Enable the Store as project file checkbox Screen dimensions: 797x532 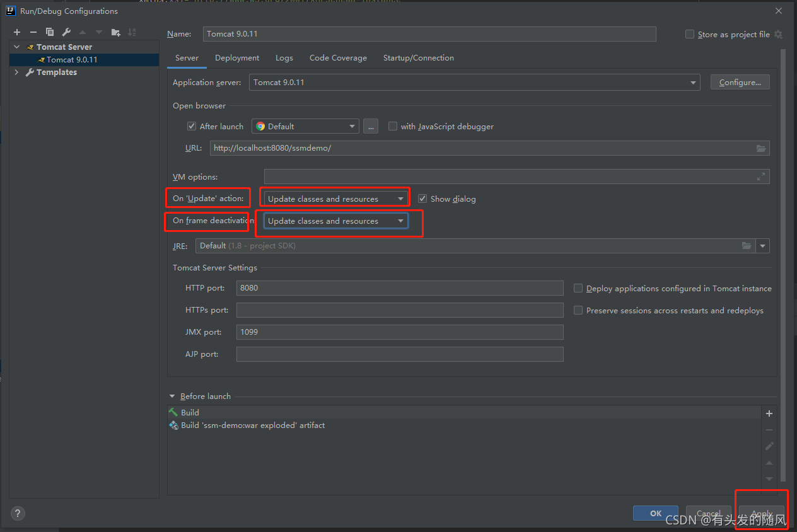coord(690,34)
